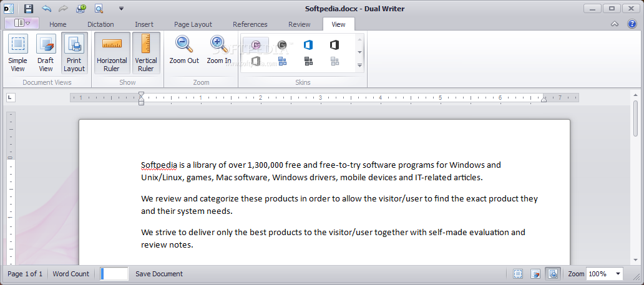Move the Skins gallery down one row
The height and width of the screenshot is (285, 644).
[360, 52]
